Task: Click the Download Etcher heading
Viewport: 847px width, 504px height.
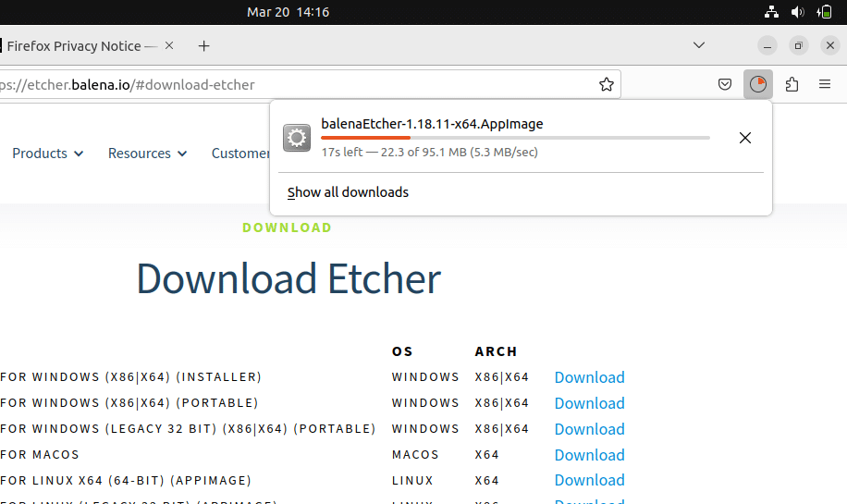Action: (288, 278)
